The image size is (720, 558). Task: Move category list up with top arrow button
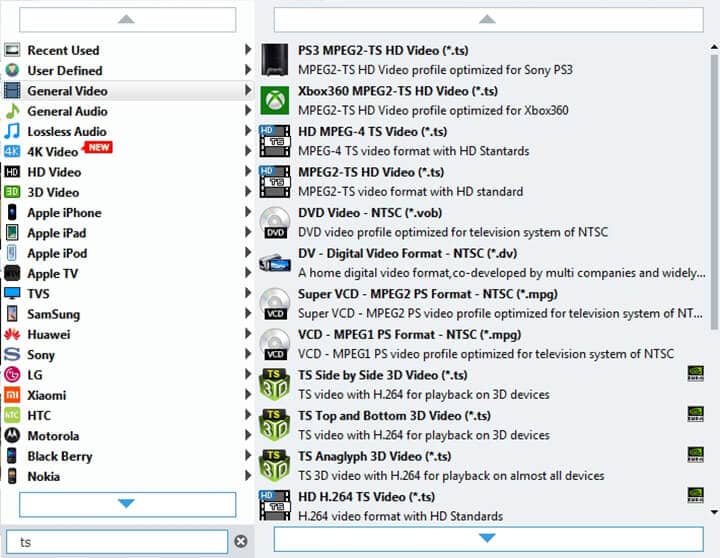click(127, 19)
